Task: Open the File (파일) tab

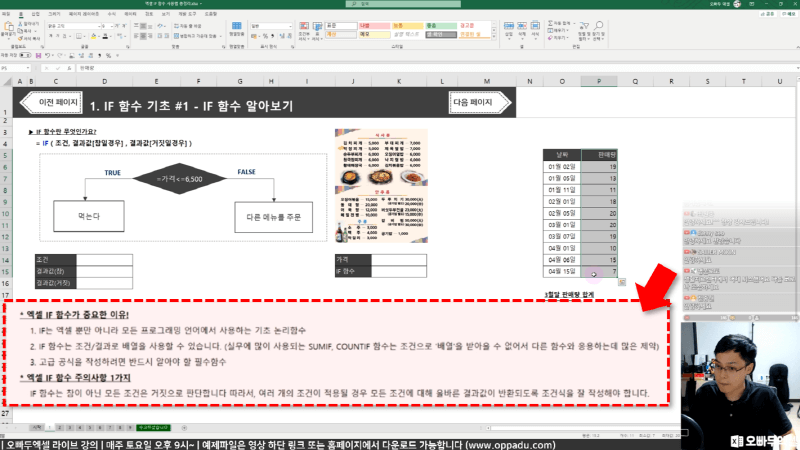Action: pos(6,14)
